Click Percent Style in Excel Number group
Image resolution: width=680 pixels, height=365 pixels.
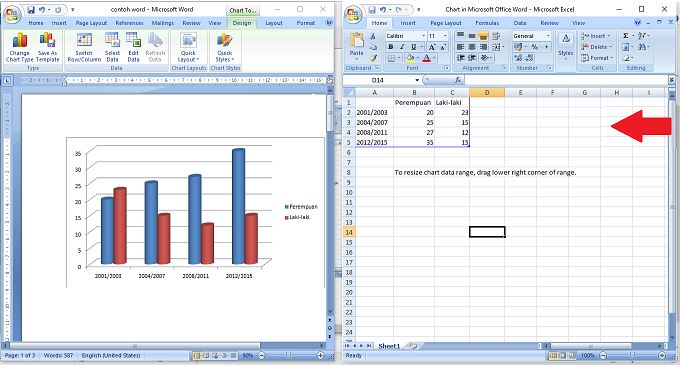[x=535, y=47]
